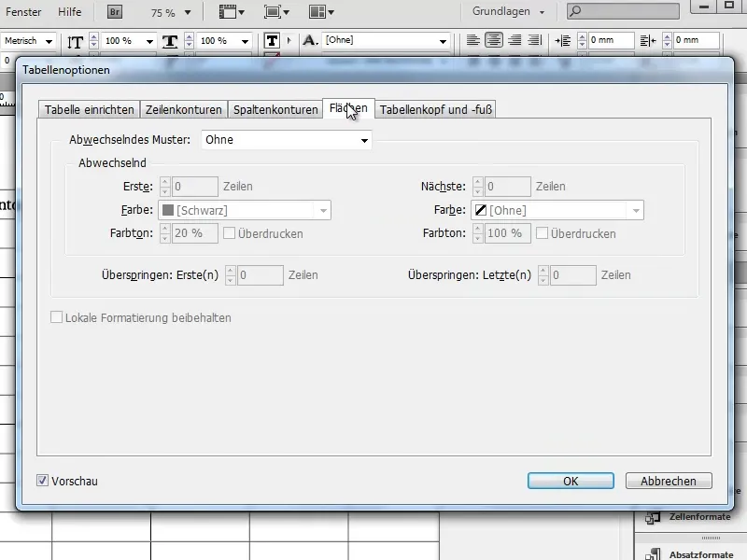Open the [Ohne] Farbe dropdown in dialog

(557, 210)
